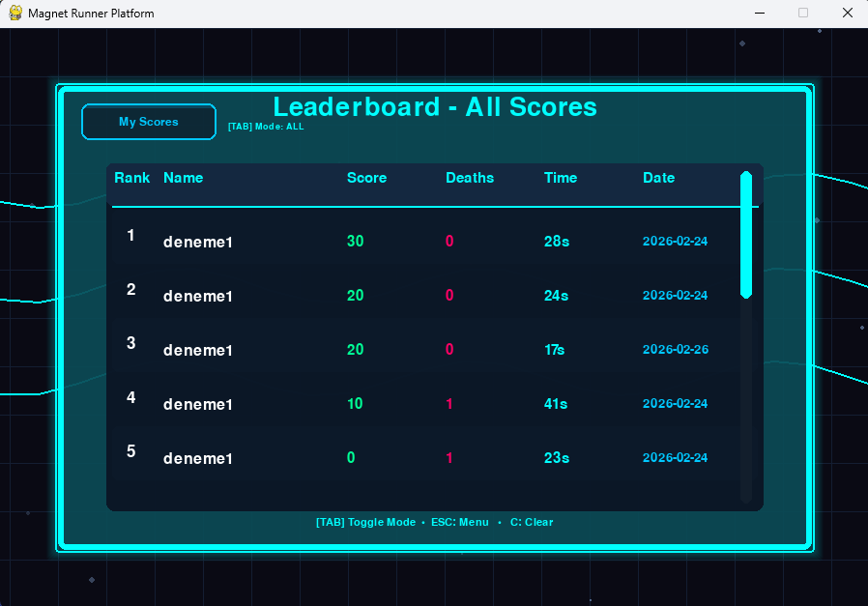Image resolution: width=868 pixels, height=606 pixels.
Task: Click the scrollbar thumb in the leaderboard
Action: [x=745, y=235]
